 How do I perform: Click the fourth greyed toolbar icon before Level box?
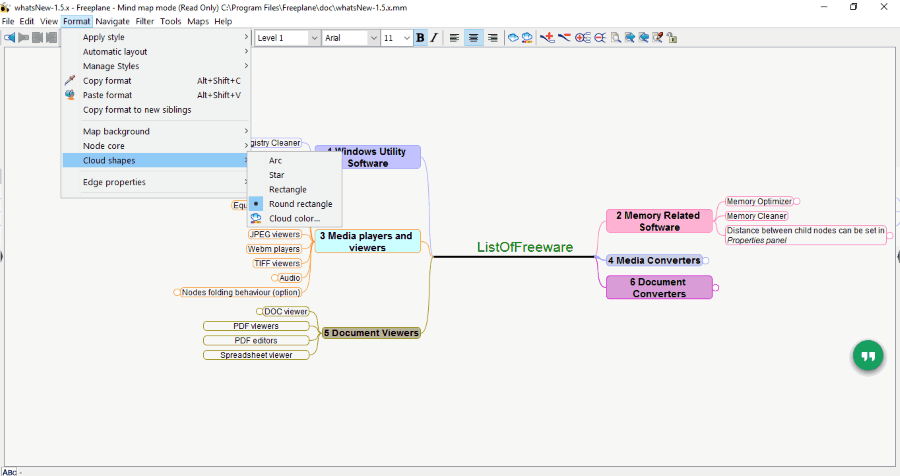51,38
